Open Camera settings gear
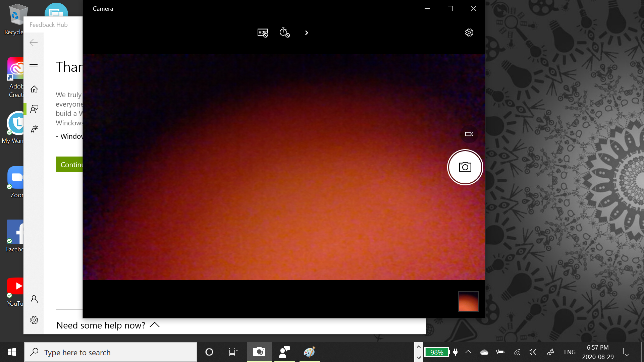Image resolution: width=644 pixels, height=362 pixels. click(x=469, y=32)
